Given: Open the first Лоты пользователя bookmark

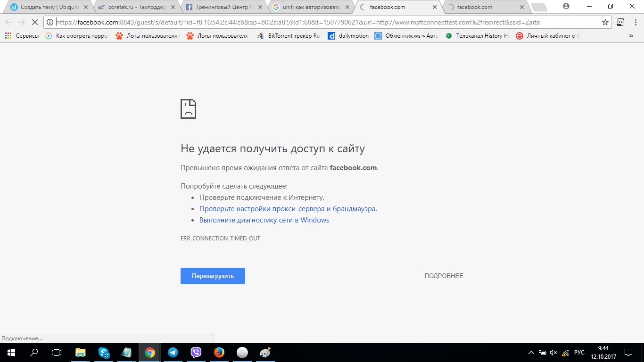Looking at the screenshot, I should click(x=148, y=36).
